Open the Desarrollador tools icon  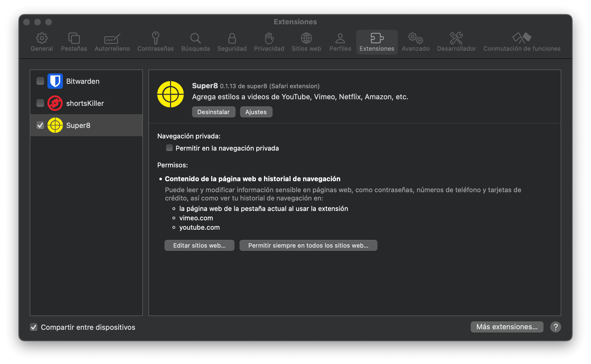pos(456,38)
